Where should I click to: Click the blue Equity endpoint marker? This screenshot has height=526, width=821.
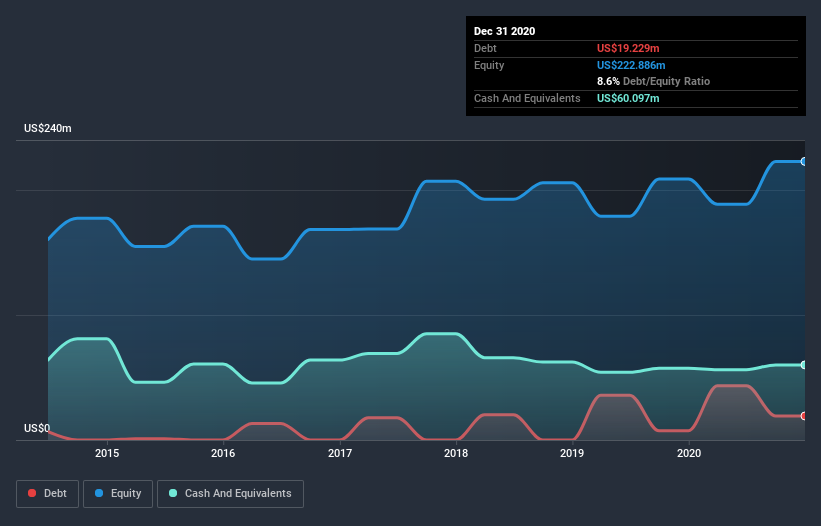pyautogui.click(x=804, y=162)
